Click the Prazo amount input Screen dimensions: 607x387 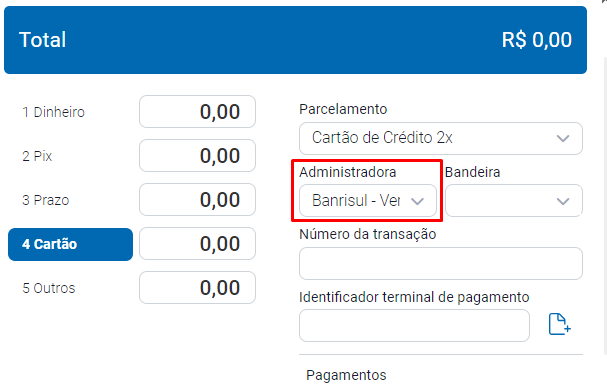coord(197,200)
